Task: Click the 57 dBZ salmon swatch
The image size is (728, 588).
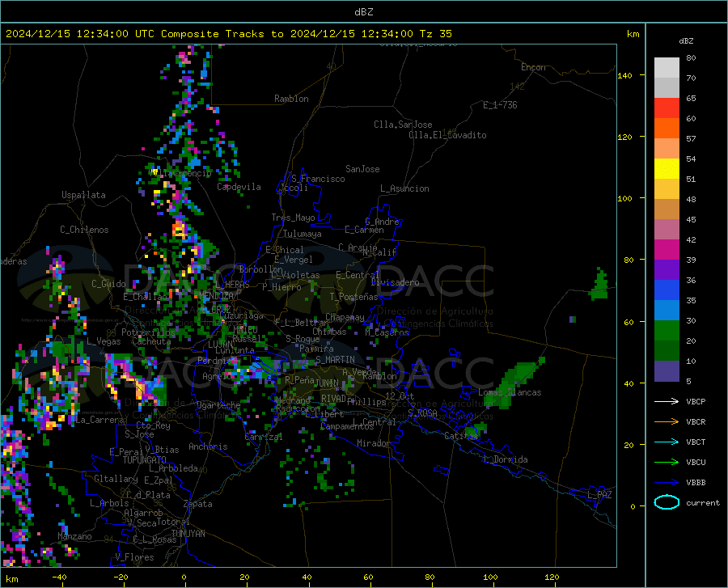Action: pos(667,149)
